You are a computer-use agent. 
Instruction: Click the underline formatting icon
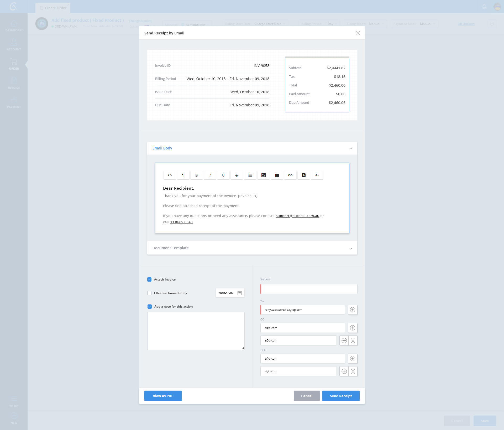[223, 175]
